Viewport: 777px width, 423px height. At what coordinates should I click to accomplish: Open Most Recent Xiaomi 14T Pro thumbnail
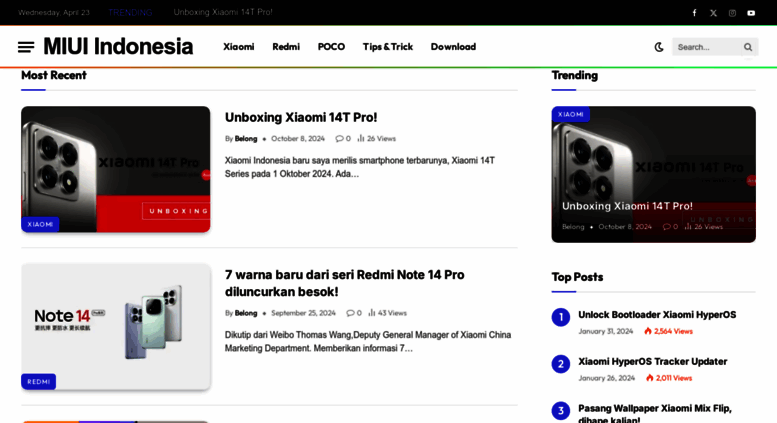[115, 169]
